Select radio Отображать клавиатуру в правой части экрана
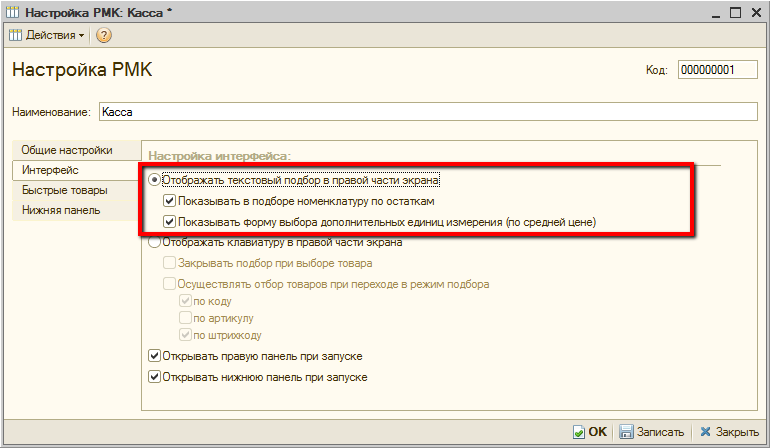The height and width of the screenshot is (448, 770). (154, 243)
